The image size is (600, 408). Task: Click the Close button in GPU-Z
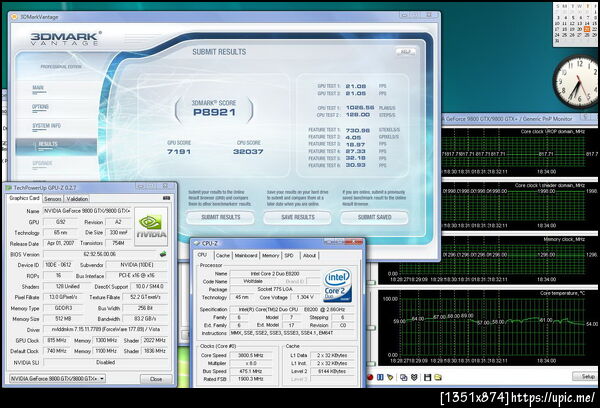point(156,379)
